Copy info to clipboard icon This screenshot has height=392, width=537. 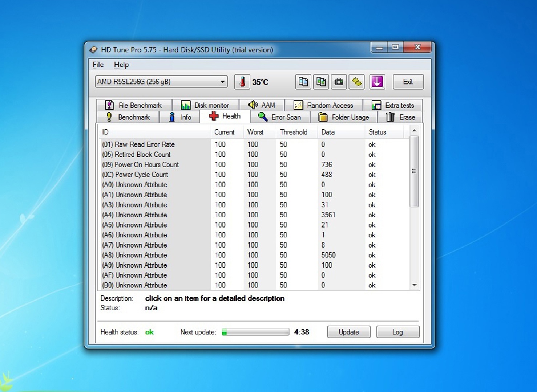[x=303, y=82]
